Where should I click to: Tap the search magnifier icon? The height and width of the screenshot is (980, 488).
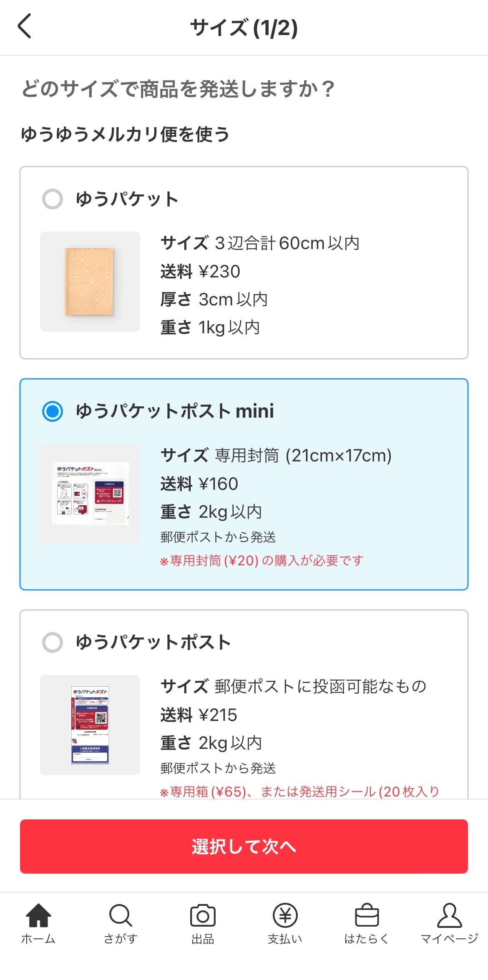(121, 915)
